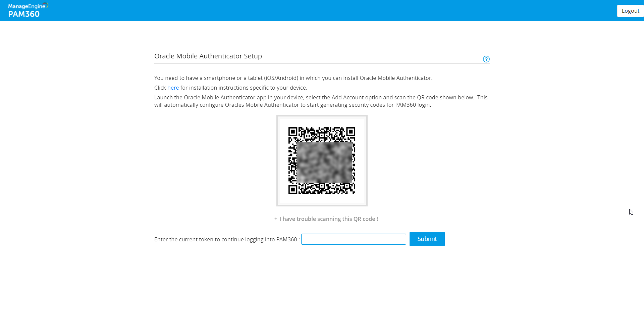Click the help question mark icon
Image resolution: width=644 pixels, height=335 pixels.
tap(486, 59)
